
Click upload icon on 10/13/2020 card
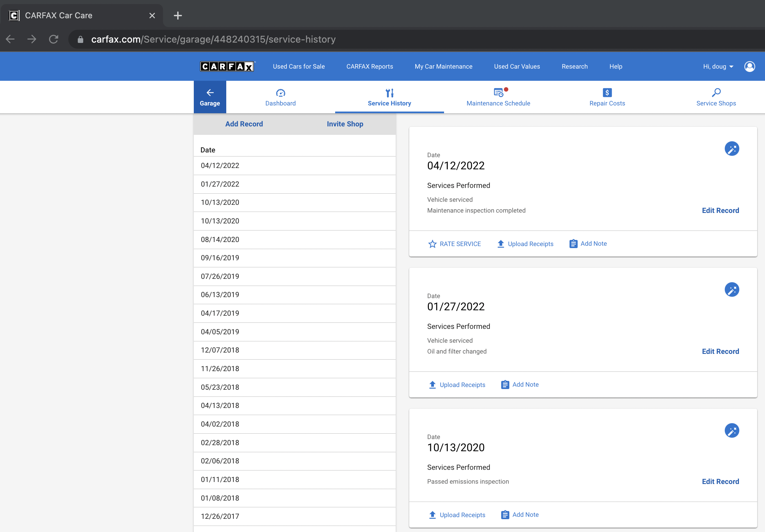433,515
